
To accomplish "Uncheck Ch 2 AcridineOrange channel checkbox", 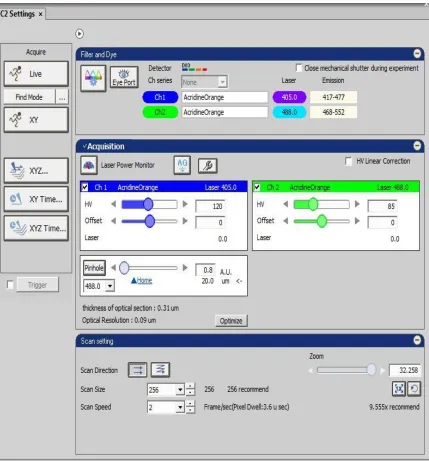I will click(257, 187).
